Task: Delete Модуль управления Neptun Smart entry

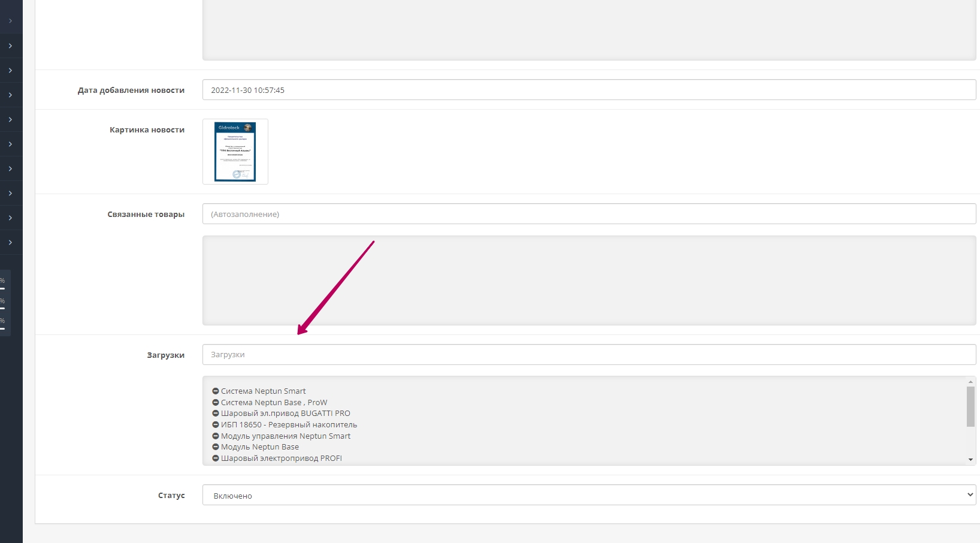Action: point(216,436)
